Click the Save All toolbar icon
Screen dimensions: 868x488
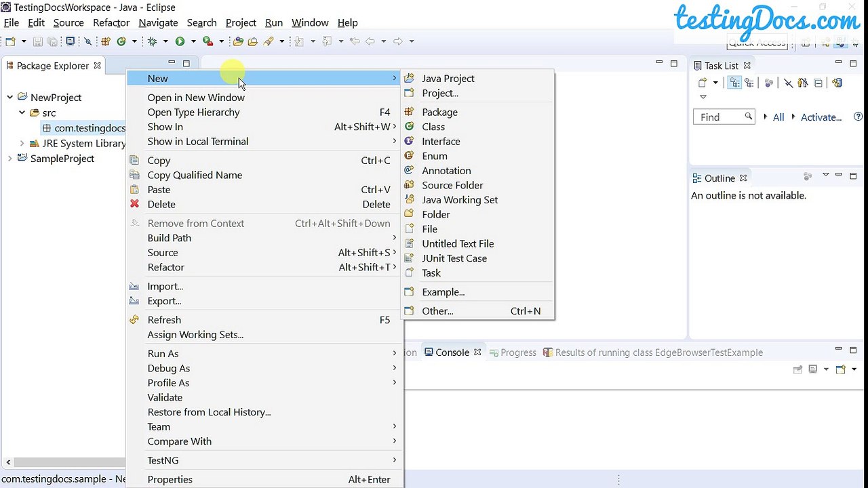click(52, 41)
